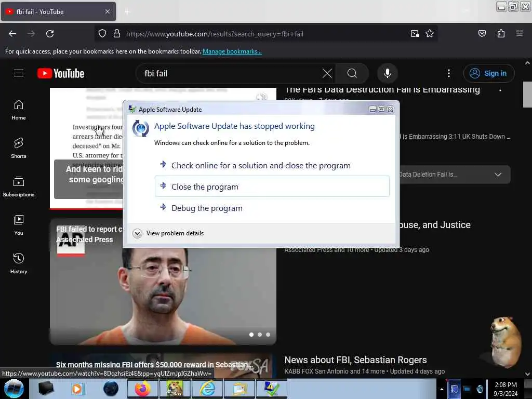This screenshot has height=399, width=532.
Task: Open media player taskbar icon
Action: pos(77,389)
